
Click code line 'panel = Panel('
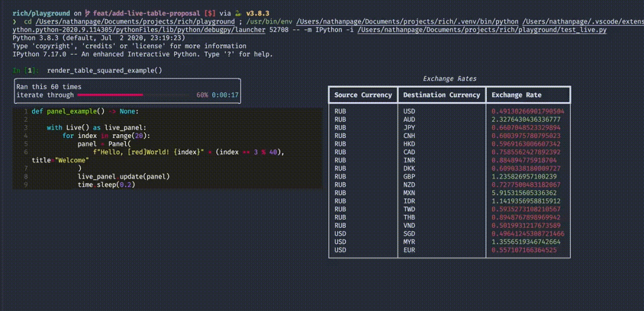(104, 144)
